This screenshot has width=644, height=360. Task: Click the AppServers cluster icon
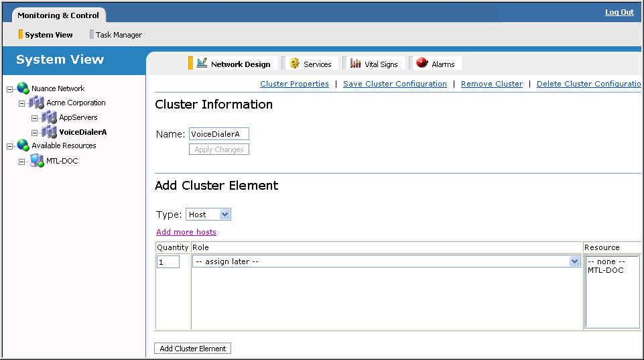[50, 117]
